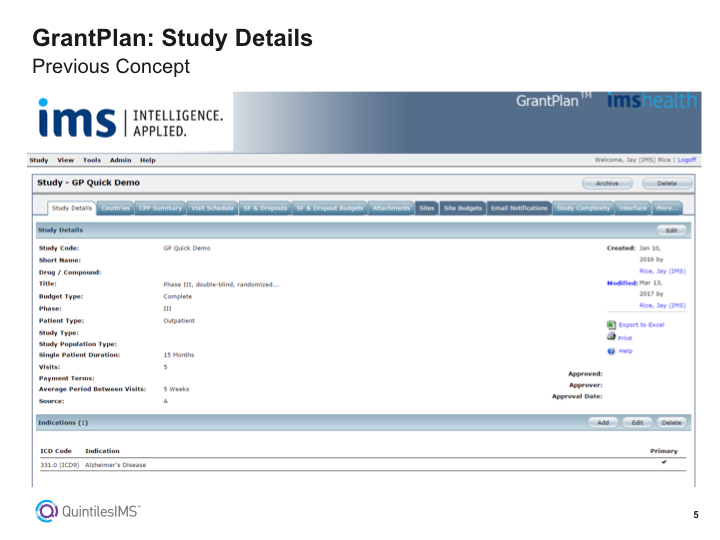Click the Modified label link

[622, 283]
